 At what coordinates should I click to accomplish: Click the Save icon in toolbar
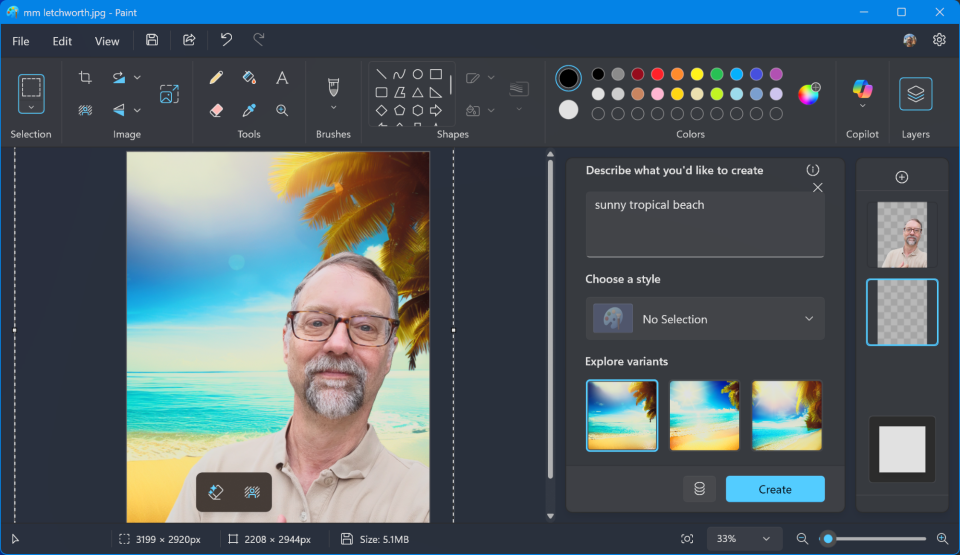coord(152,40)
